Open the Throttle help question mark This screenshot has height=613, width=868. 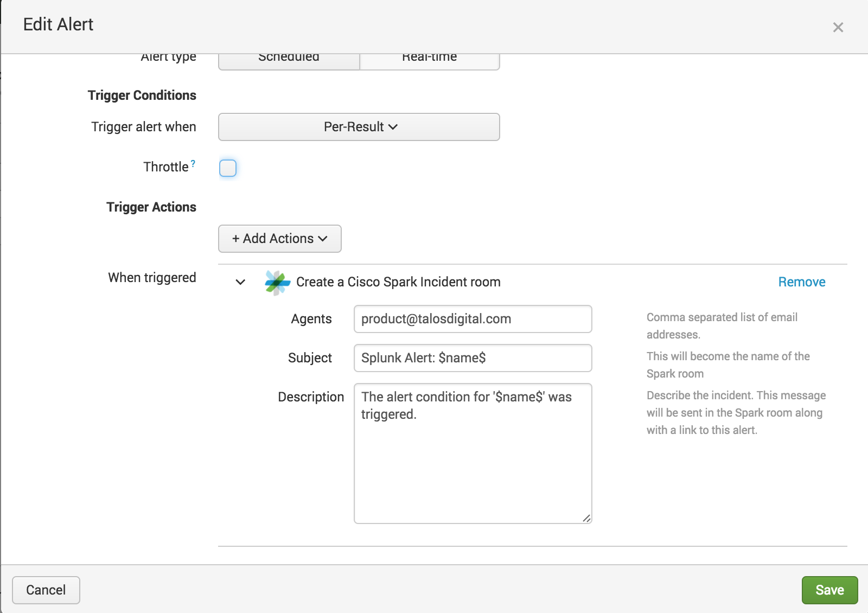click(193, 163)
